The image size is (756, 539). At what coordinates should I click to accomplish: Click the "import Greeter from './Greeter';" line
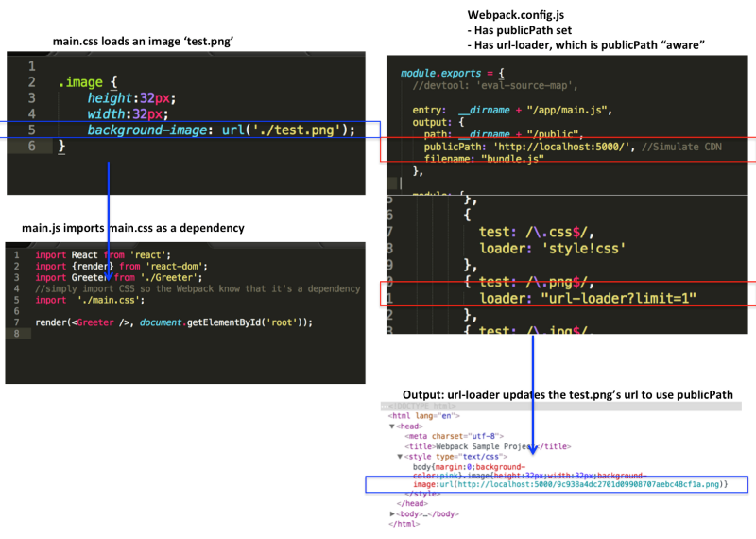click(x=119, y=277)
